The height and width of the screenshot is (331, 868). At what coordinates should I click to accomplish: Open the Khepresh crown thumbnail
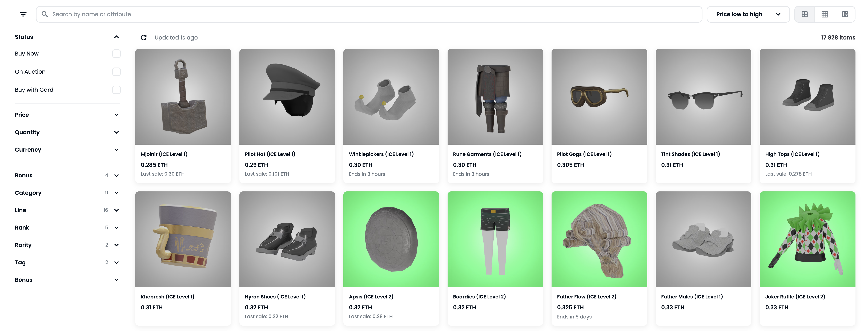183,239
